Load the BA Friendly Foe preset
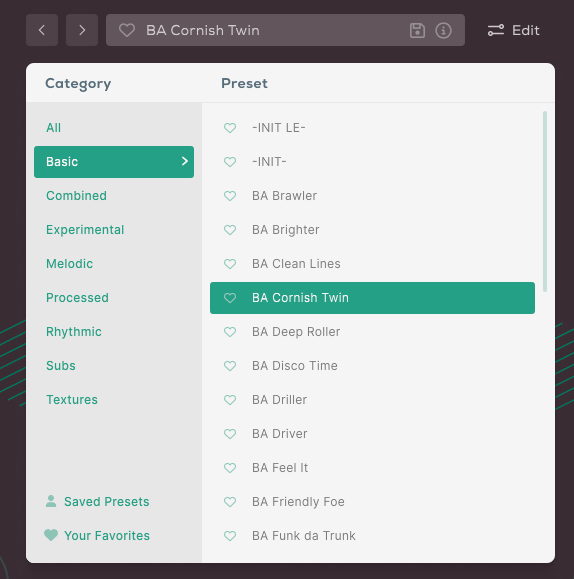 298,501
